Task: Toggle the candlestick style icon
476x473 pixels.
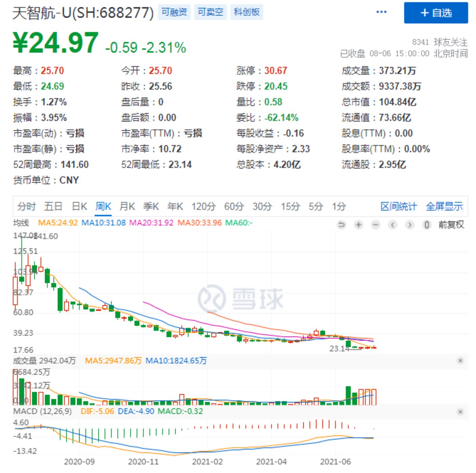Action: [x=426, y=225]
